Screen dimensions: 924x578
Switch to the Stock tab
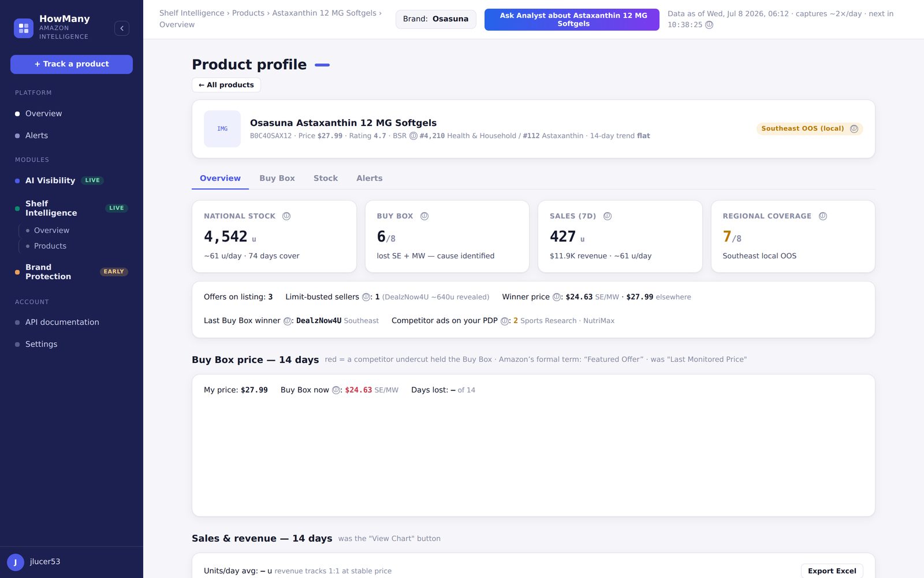[x=326, y=178]
